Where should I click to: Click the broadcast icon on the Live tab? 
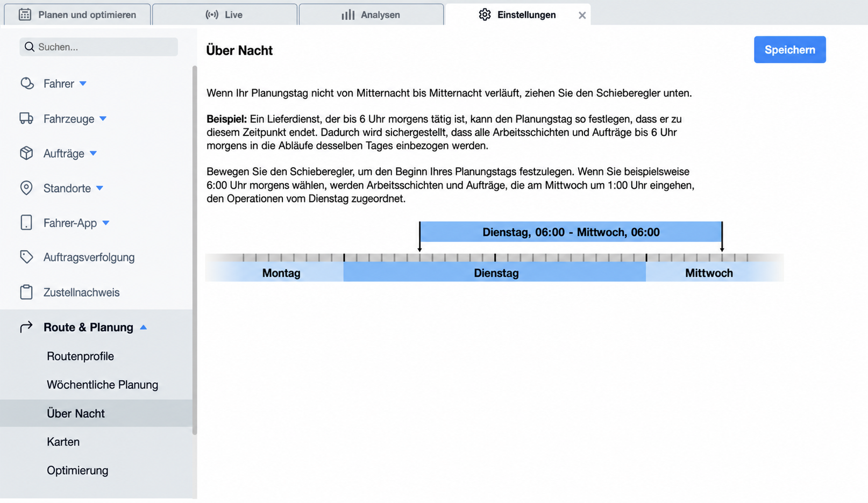coord(212,15)
